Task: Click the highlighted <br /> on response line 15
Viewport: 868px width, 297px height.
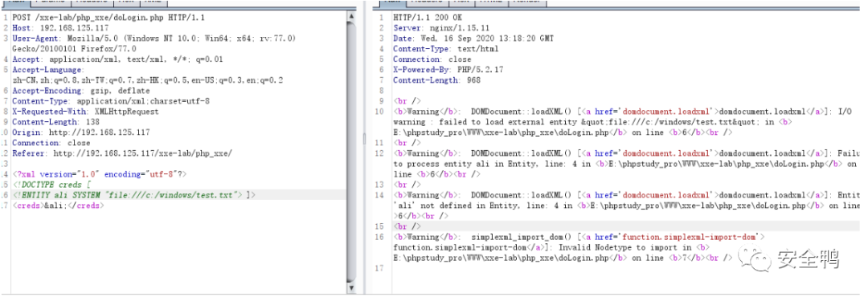Action: tap(407, 226)
